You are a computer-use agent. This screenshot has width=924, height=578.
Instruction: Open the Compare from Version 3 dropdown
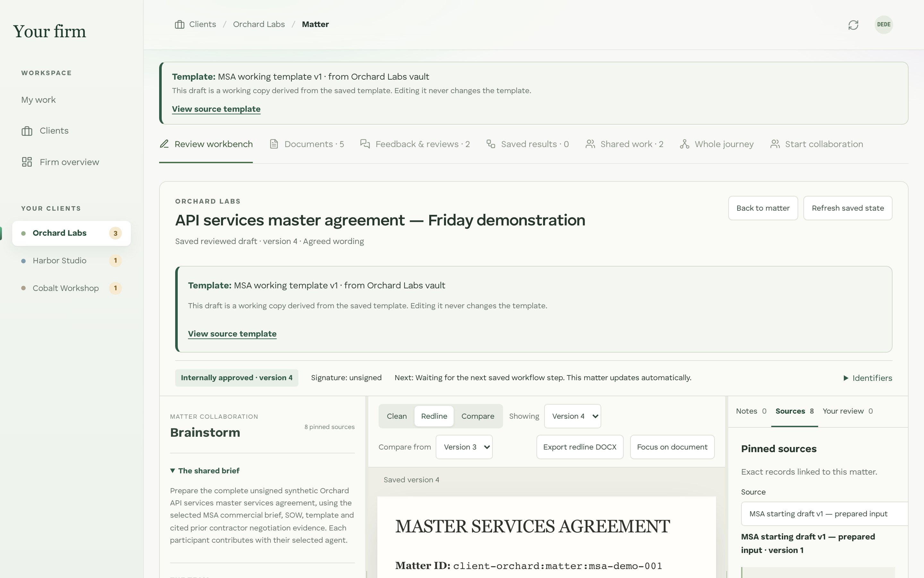pyautogui.click(x=464, y=447)
